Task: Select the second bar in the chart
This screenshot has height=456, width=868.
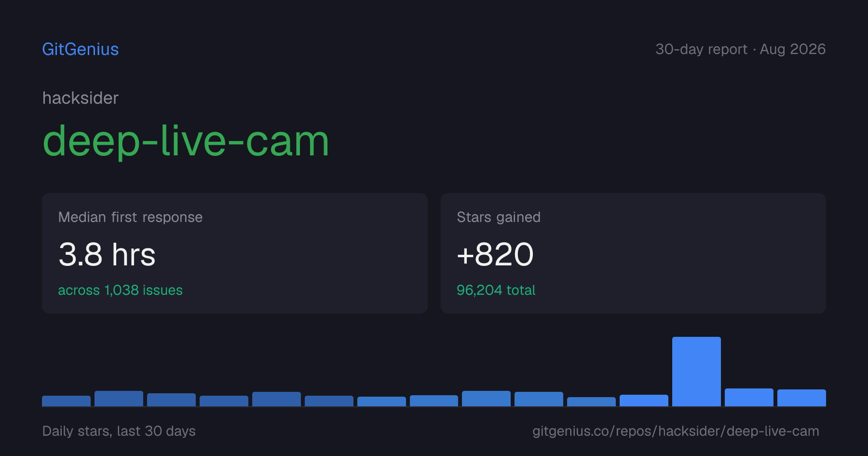Action: (119, 399)
